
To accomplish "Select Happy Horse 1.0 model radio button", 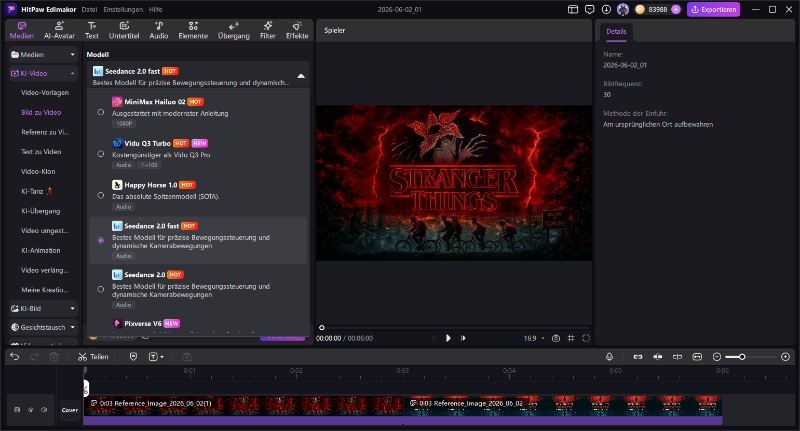I will [101, 195].
